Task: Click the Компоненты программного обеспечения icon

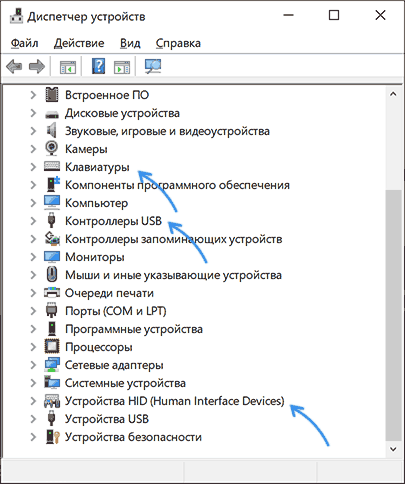Action: pos(53,184)
